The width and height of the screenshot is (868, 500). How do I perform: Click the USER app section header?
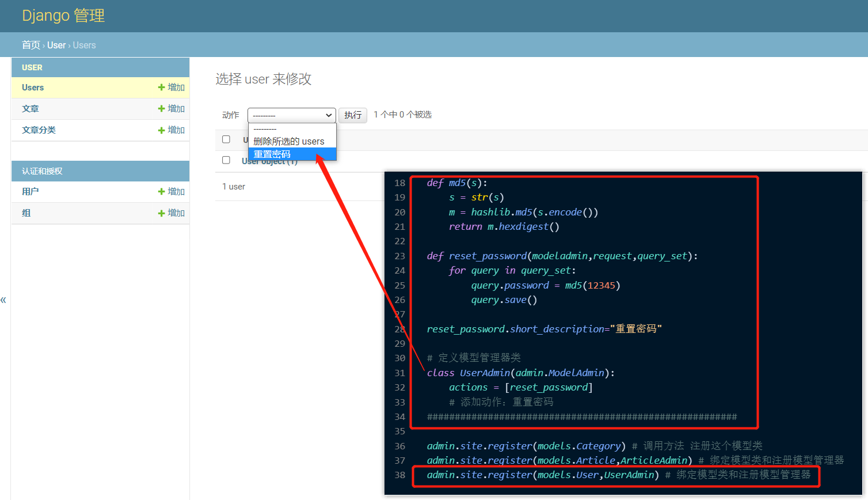pyautogui.click(x=32, y=67)
